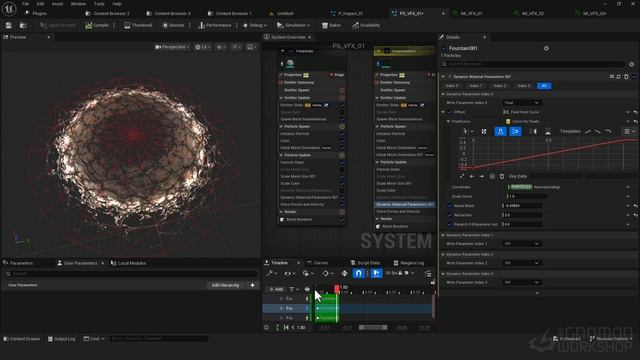Switch to the Content Browser 2 tab
The width and height of the screenshot is (640, 360).
pyautogui.click(x=111, y=13)
